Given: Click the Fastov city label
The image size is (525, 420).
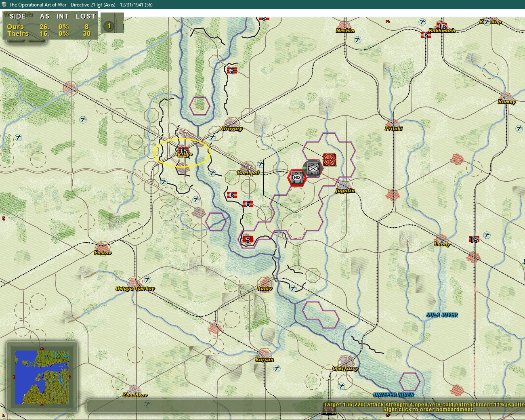Looking at the screenshot, I should tap(103, 253).
